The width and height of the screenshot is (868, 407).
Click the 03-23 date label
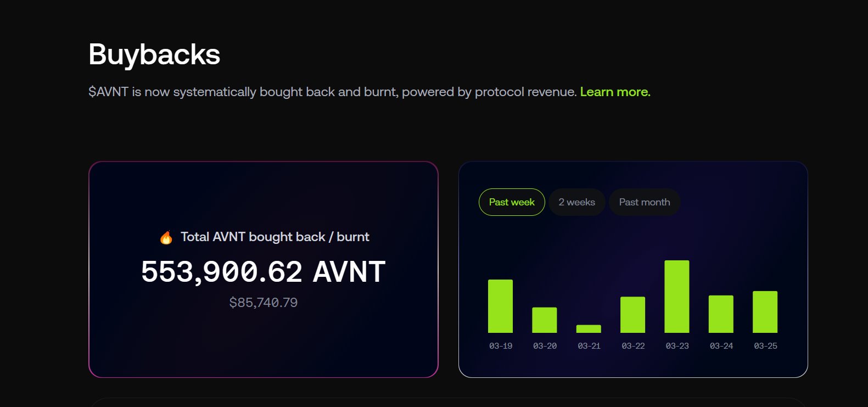[677, 346]
